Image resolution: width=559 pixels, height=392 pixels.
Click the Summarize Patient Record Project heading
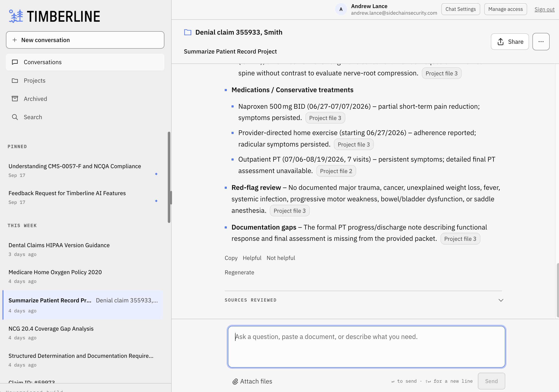tap(230, 51)
